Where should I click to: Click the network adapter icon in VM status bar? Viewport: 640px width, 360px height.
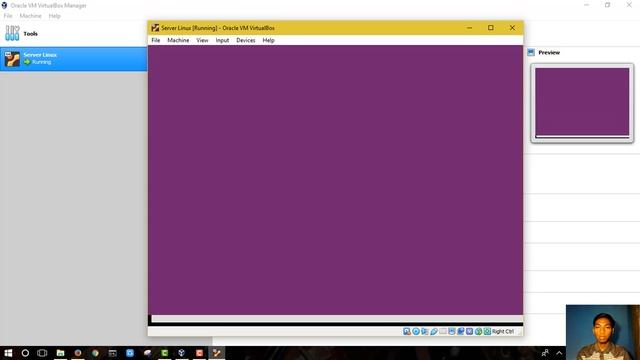(425, 331)
